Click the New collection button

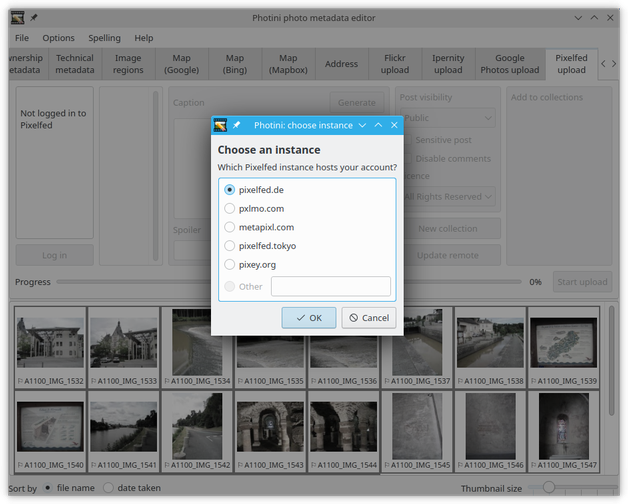click(448, 229)
